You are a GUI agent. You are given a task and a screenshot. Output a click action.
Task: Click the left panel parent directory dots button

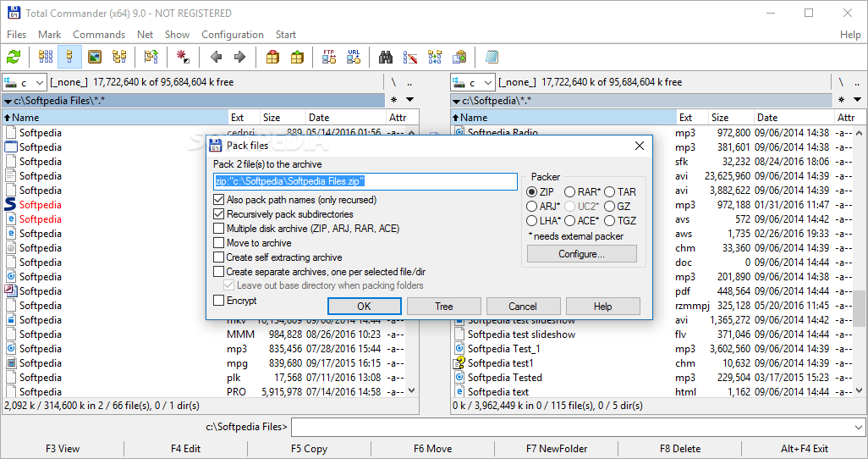(409, 83)
